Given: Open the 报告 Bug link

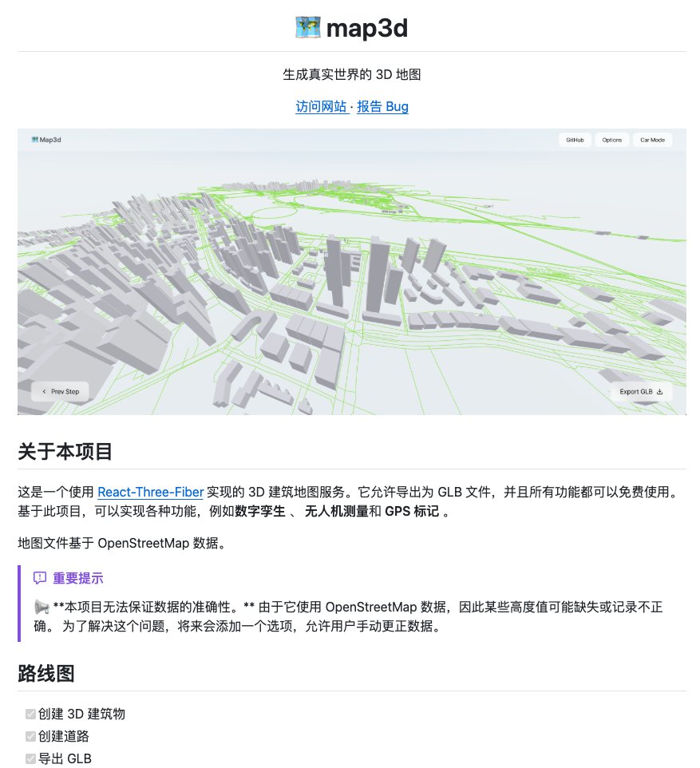Looking at the screenshot, I should (x=382, y=106).
